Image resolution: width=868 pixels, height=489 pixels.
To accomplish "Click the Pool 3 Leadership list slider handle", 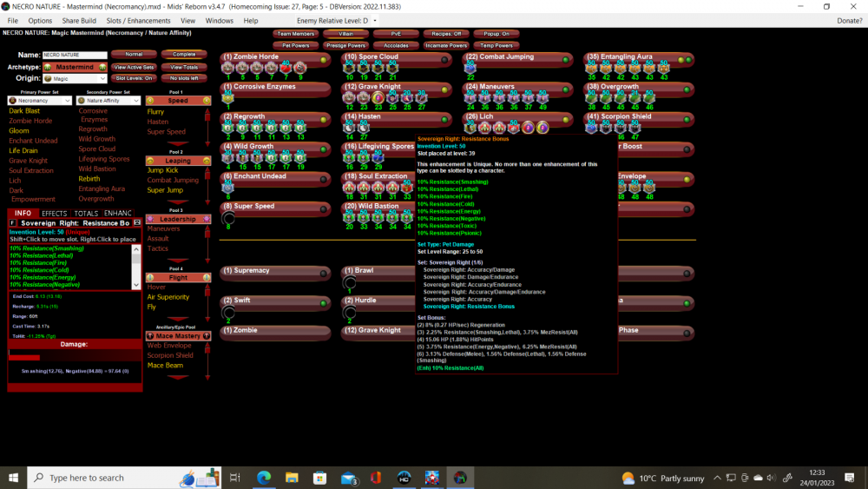I will (207, 233).
